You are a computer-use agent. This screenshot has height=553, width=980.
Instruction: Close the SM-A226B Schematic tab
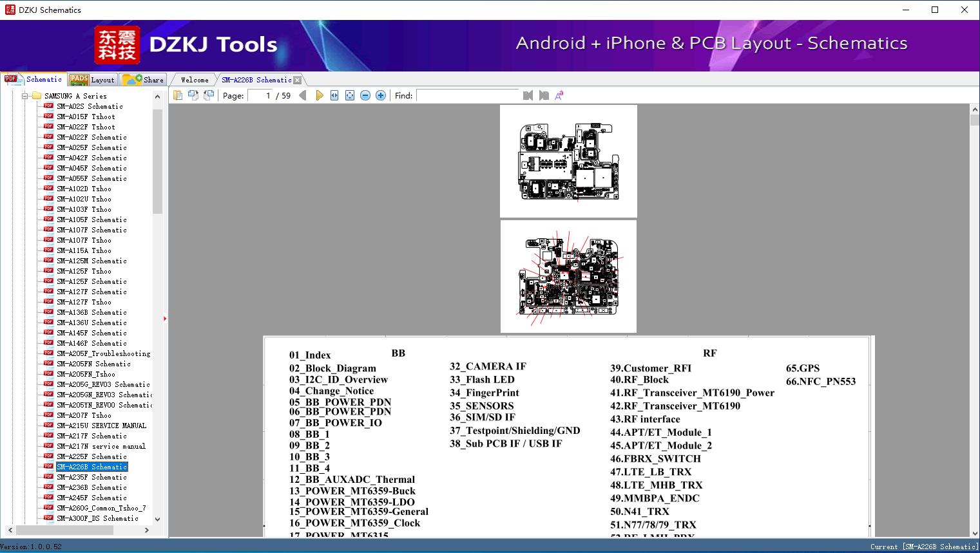[297, 80]
